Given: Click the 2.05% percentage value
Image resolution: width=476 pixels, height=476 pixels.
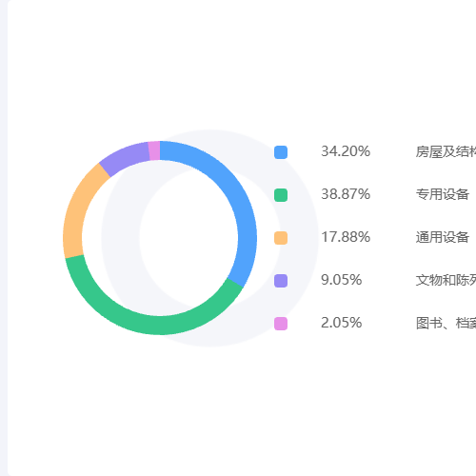Looking at the screenshot, I should click(x=342, y=323).
